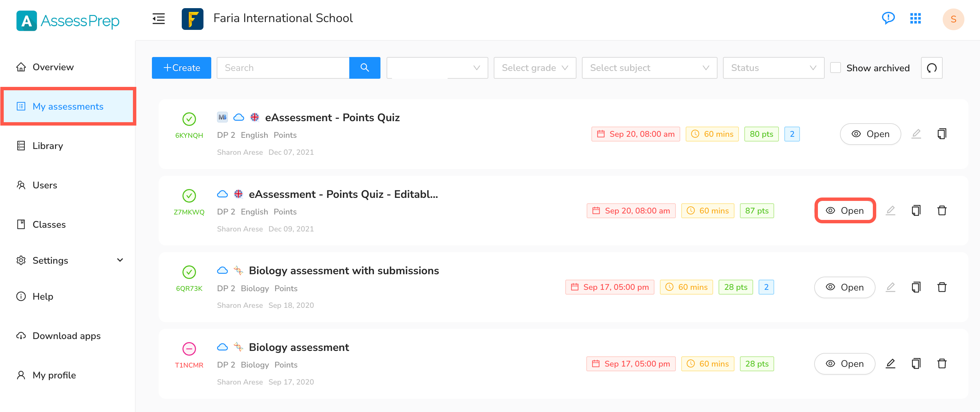
Task: Expand the Settings menu chevron
Action: point(120,260)
